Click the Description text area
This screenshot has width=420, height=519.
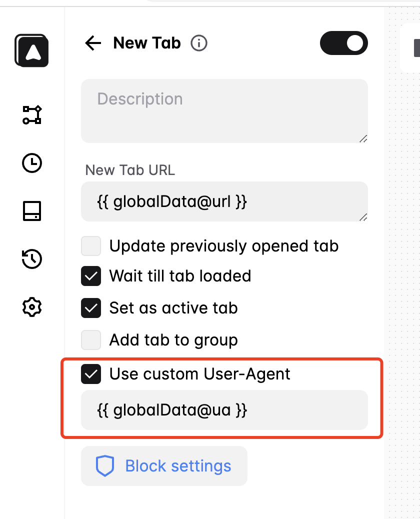(224, 110)
